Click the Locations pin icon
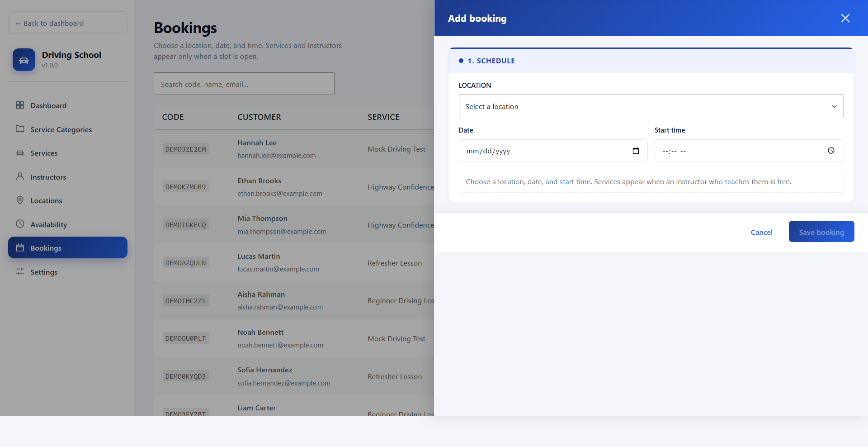 20,200
